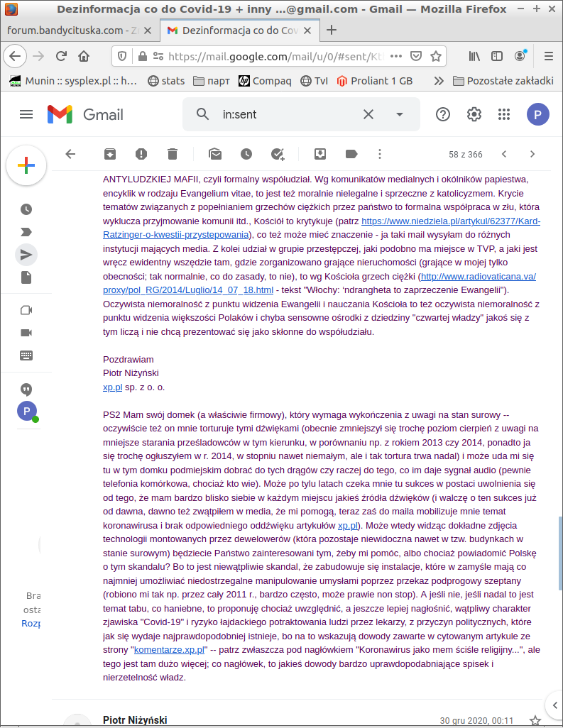Open Gmail support help icon
563x728 pixels.
(443, 114)
